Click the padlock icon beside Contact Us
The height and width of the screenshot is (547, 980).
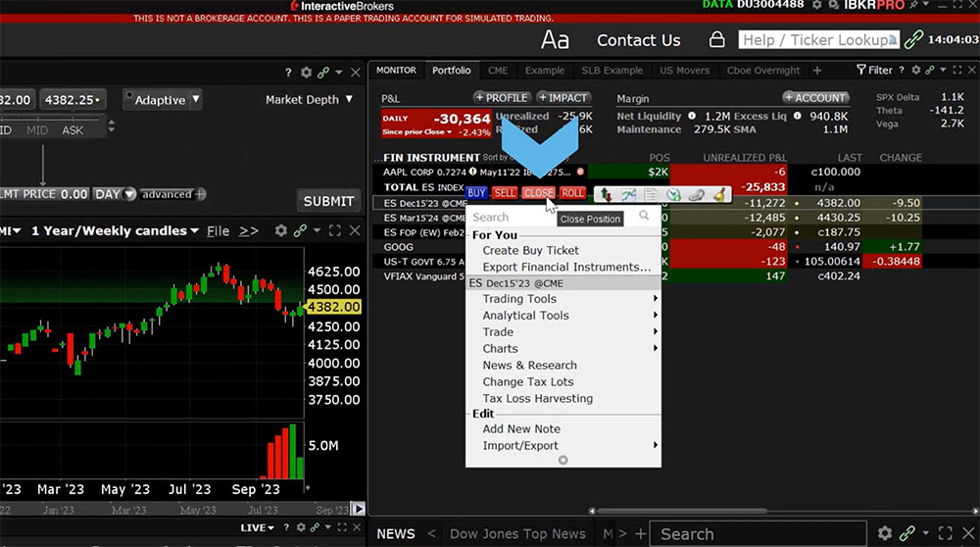(717, 39)
